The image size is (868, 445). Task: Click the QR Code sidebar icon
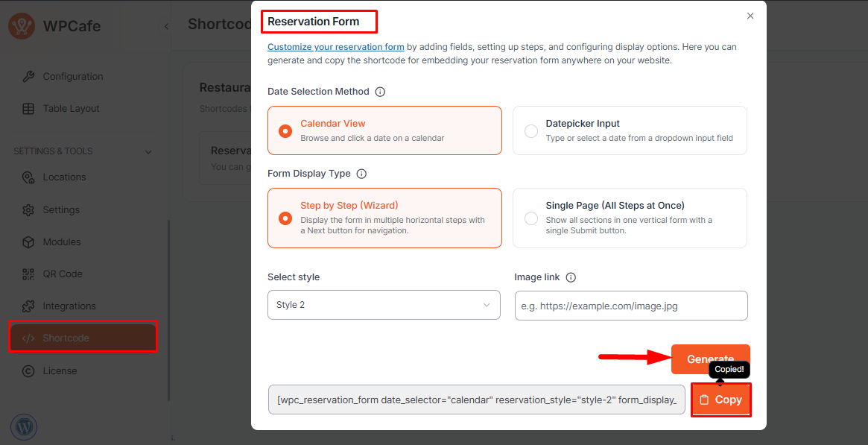28,274
